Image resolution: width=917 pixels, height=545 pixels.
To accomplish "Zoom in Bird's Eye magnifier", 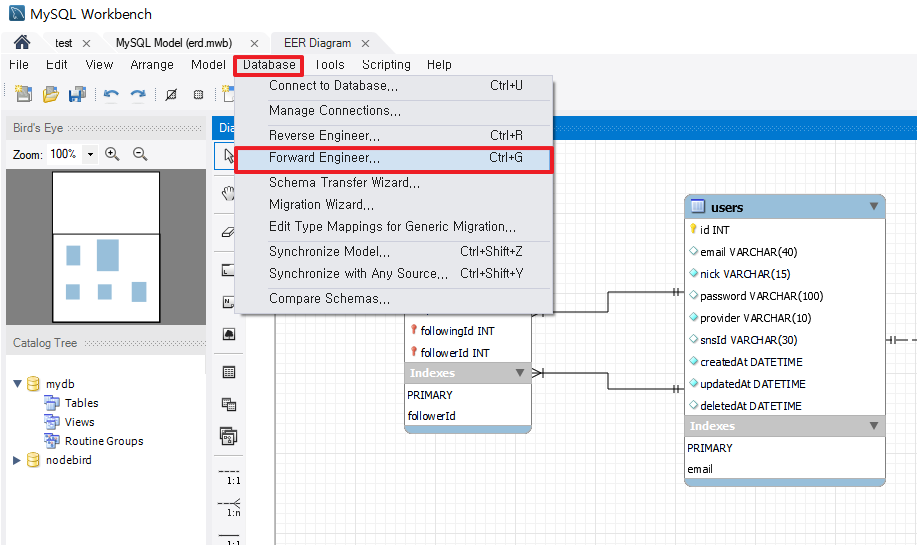I will [112, 154].
